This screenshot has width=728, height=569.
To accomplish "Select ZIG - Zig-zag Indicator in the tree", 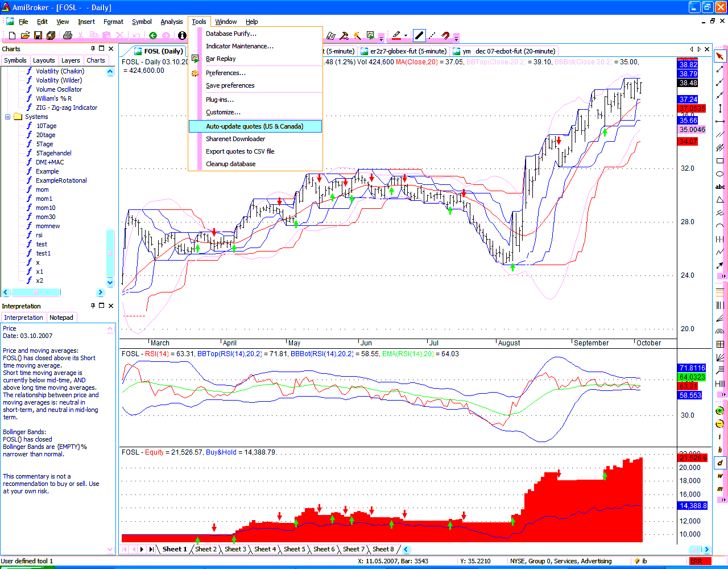I will pos(67,108).
